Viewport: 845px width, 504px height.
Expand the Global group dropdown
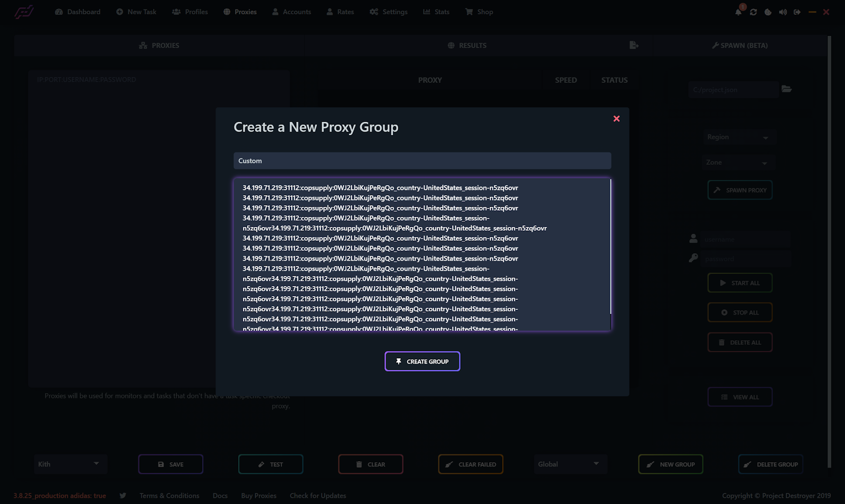click(570, 464)
